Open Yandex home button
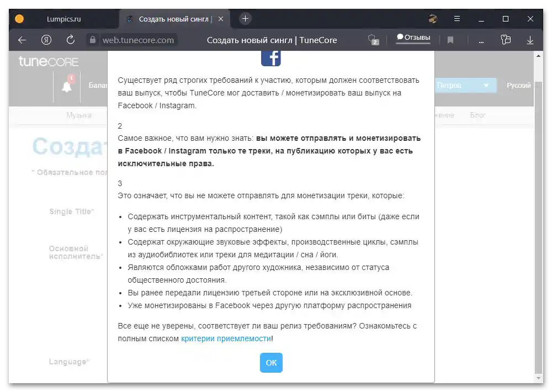The image size is (552, 392). pyautogui.click(x=46, y=40)
